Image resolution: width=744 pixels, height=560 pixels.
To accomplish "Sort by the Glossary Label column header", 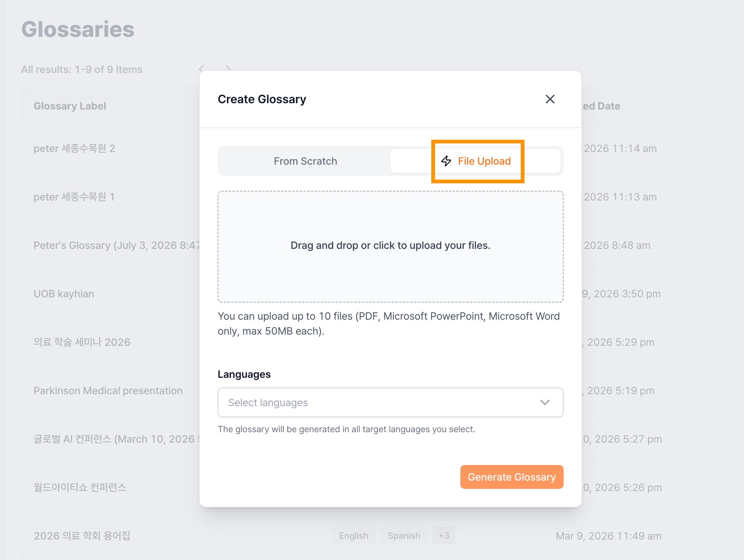I will click(x=70, y=106).
